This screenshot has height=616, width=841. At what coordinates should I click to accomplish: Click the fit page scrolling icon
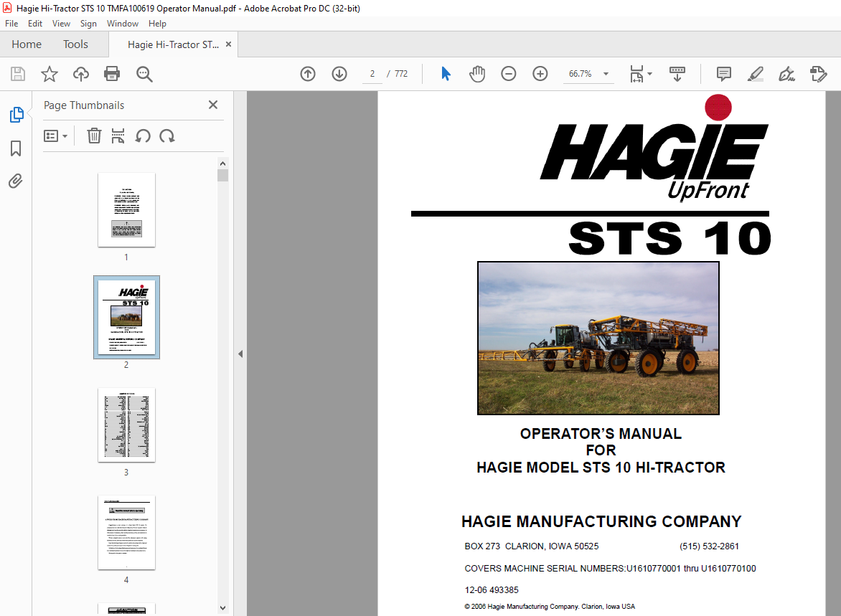click(x=636, y=74)
